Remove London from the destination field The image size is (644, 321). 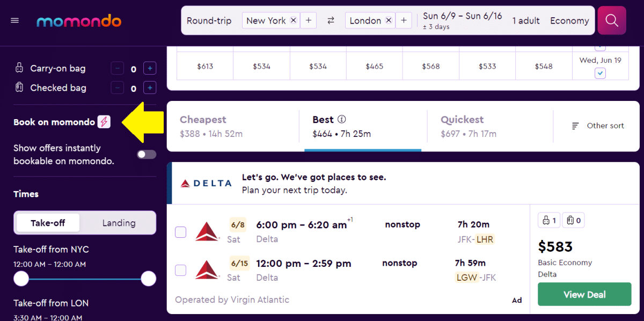(x=388, y=20)
